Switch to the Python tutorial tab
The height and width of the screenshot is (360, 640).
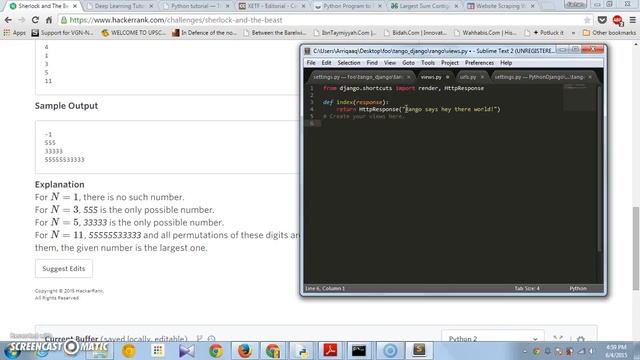[195, 6]
